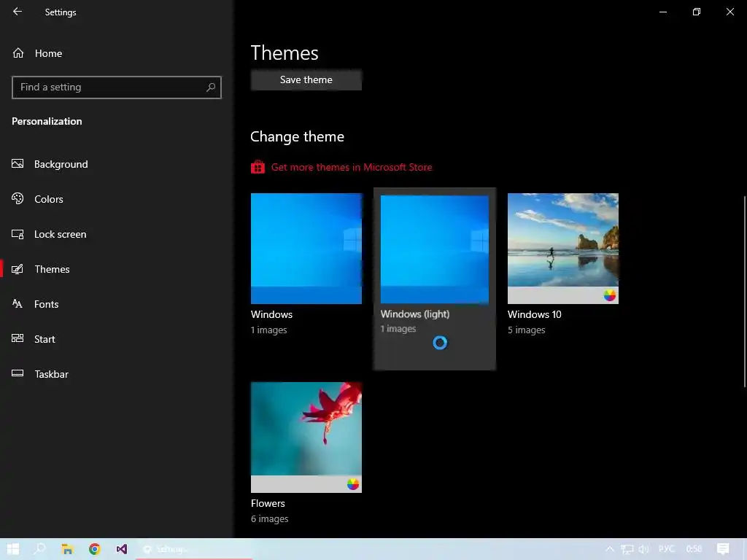Click the volume speaker tray icon

(x=643, y=549)
